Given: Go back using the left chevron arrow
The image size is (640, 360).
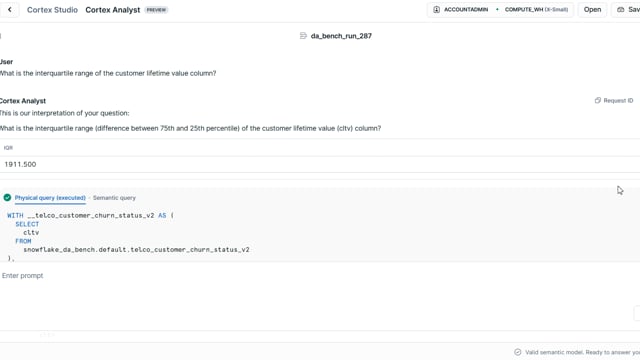Looking at the screenshot, I should (x=9, y=9).
